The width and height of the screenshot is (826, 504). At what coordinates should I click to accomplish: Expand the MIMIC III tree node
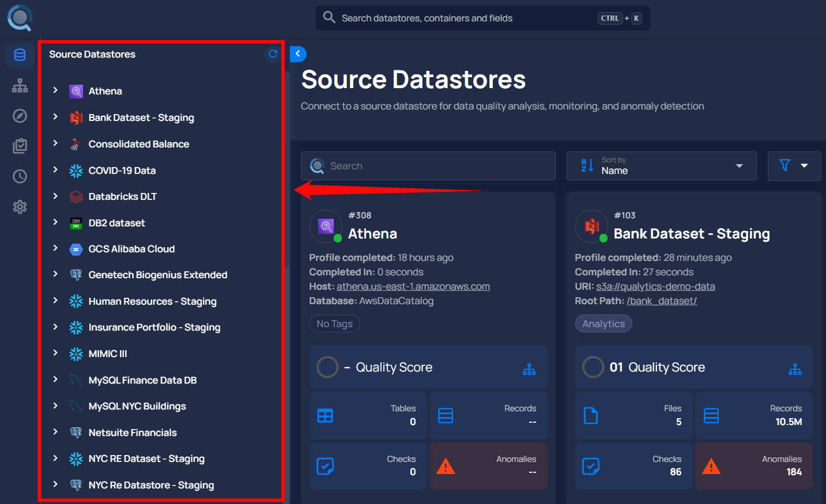point(55,353)
